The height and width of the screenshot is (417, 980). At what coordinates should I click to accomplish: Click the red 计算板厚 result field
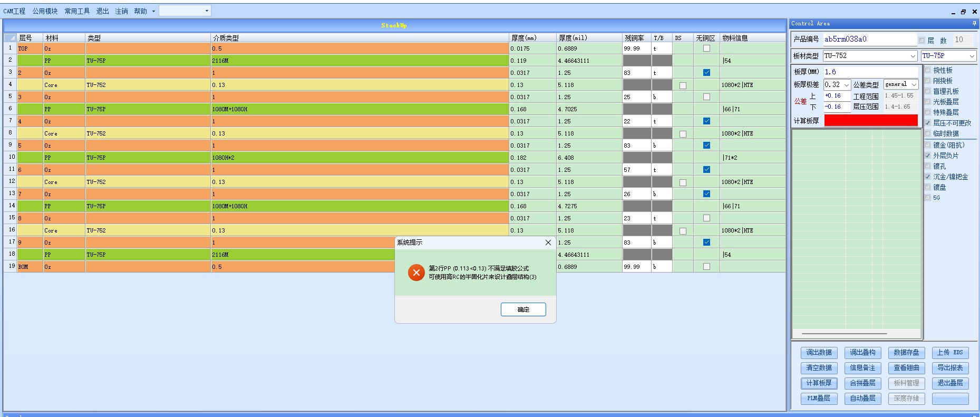click(x=871, y=121)
